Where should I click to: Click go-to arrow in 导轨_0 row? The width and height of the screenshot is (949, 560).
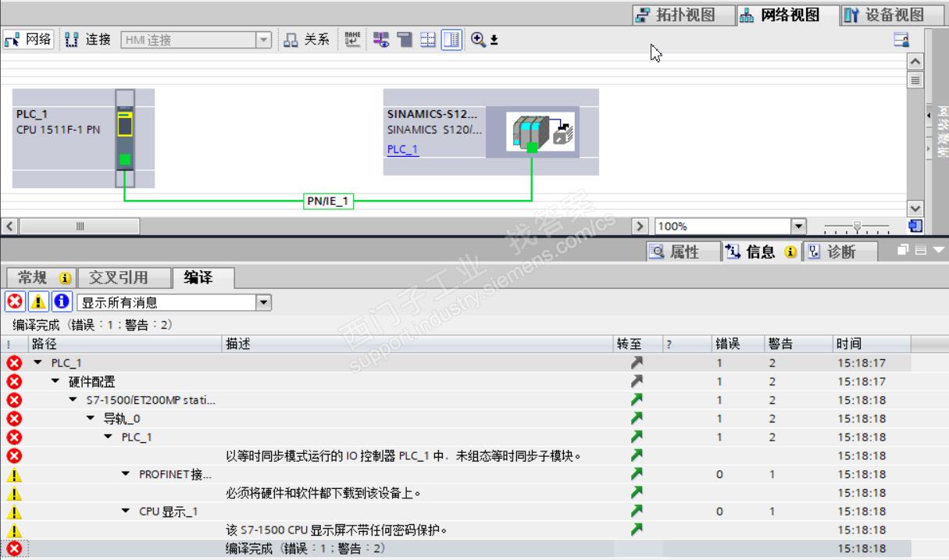637,419
